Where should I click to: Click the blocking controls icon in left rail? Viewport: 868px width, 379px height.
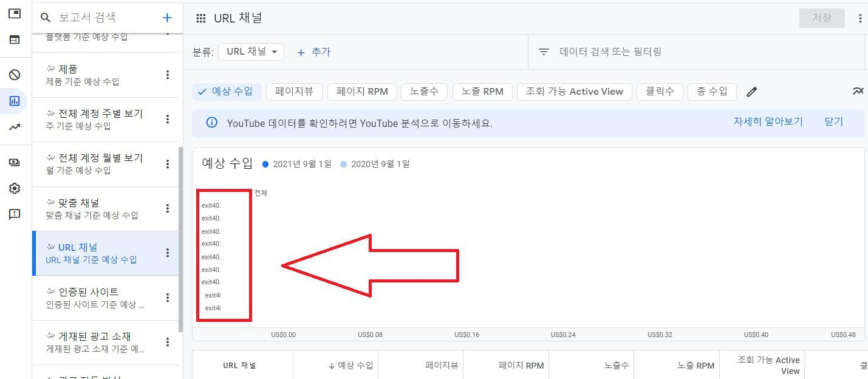point(15,75)
